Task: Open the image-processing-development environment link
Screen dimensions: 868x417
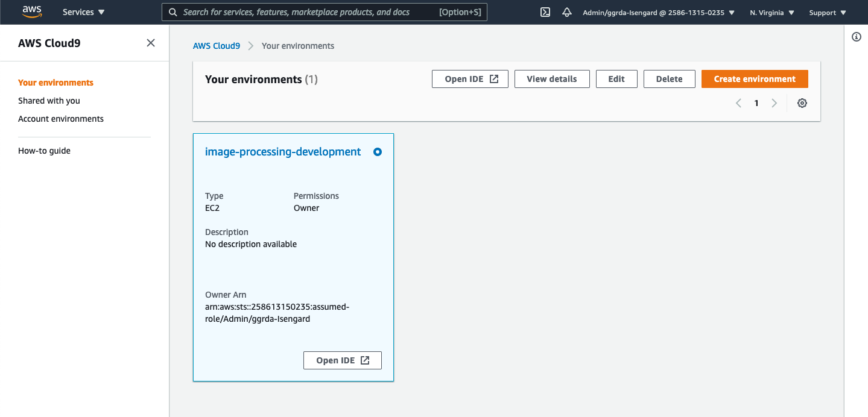Action: point(283,152)
